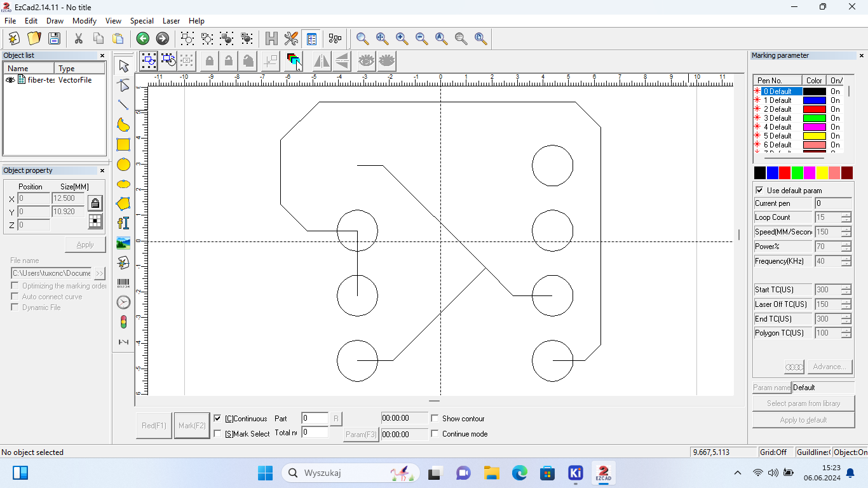The width and height of the screenshot is (868, 488).
Task: Click the Frequency spinner arrows
Action: coord(846,261)
